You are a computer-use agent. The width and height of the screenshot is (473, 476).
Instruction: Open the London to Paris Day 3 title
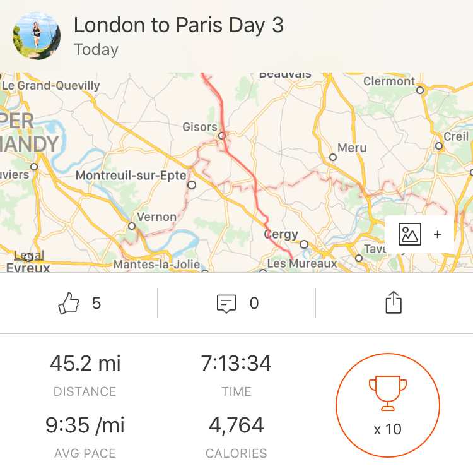[x=178, y=25]
